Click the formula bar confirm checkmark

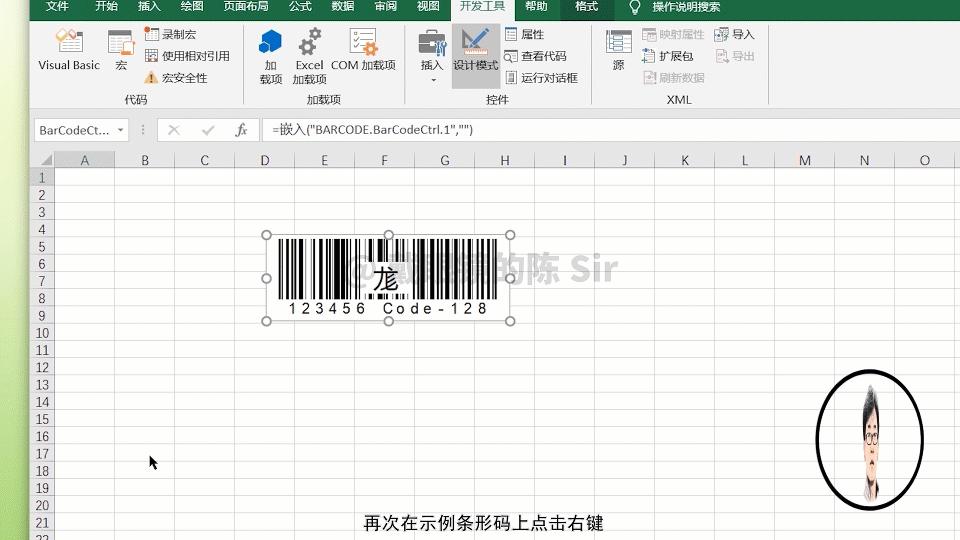208,130
